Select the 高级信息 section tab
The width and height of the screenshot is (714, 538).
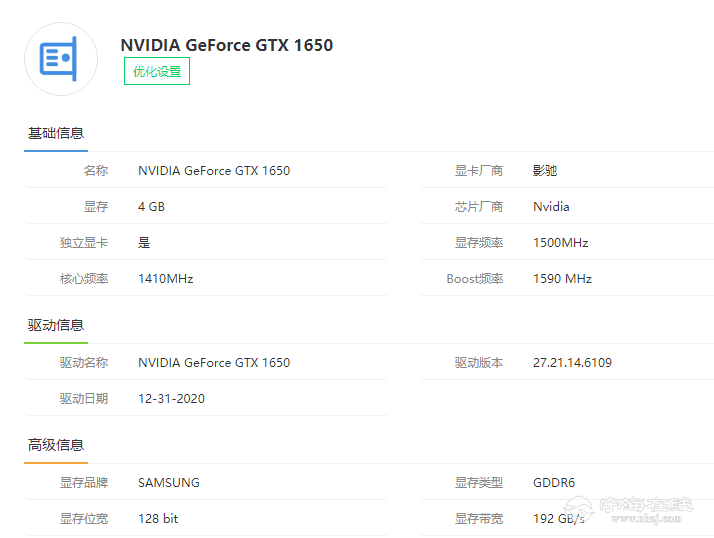pos(56,445)
